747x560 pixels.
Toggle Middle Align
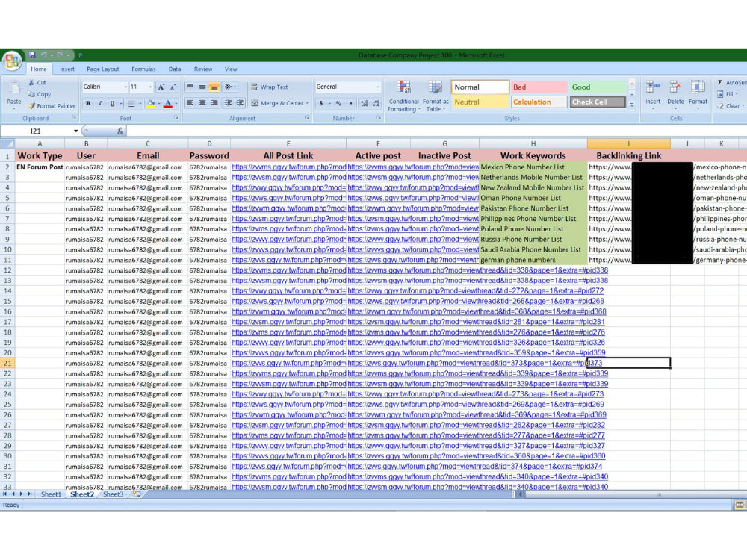(x=202, y=87)
